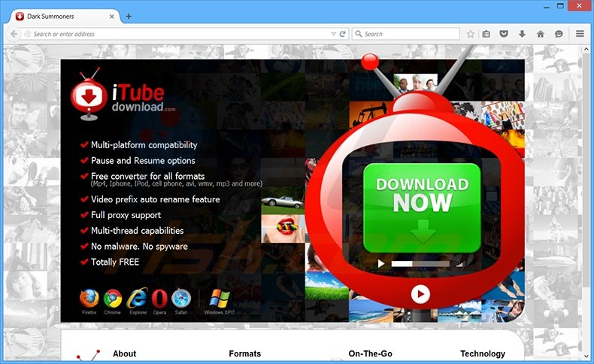Click 'No malware. No spyware' text
The height and width of the screenshot is (364, 594).
pyautogui.click(x=139, y=247)
